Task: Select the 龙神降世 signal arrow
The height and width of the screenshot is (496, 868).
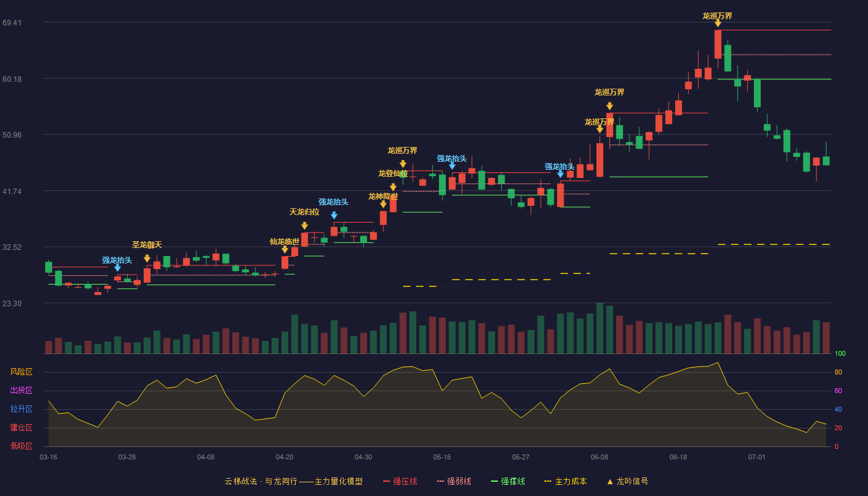Action: coord(383,204)
